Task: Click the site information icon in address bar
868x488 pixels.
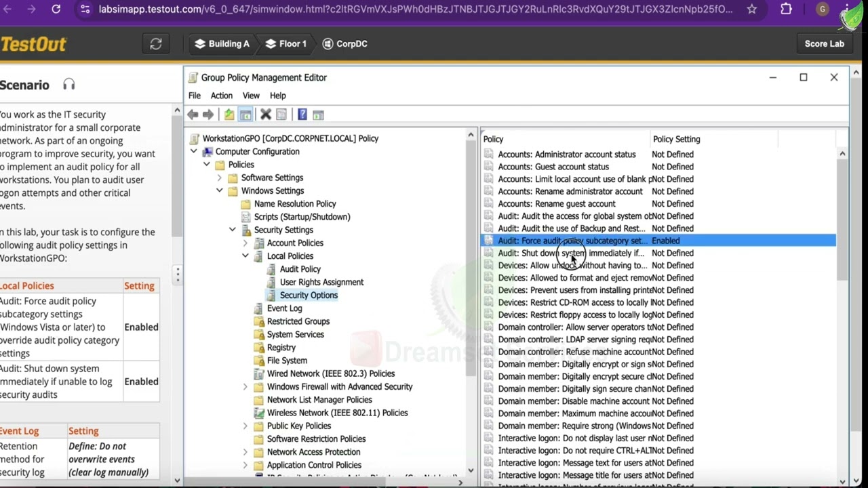Action: coord(85,9)
